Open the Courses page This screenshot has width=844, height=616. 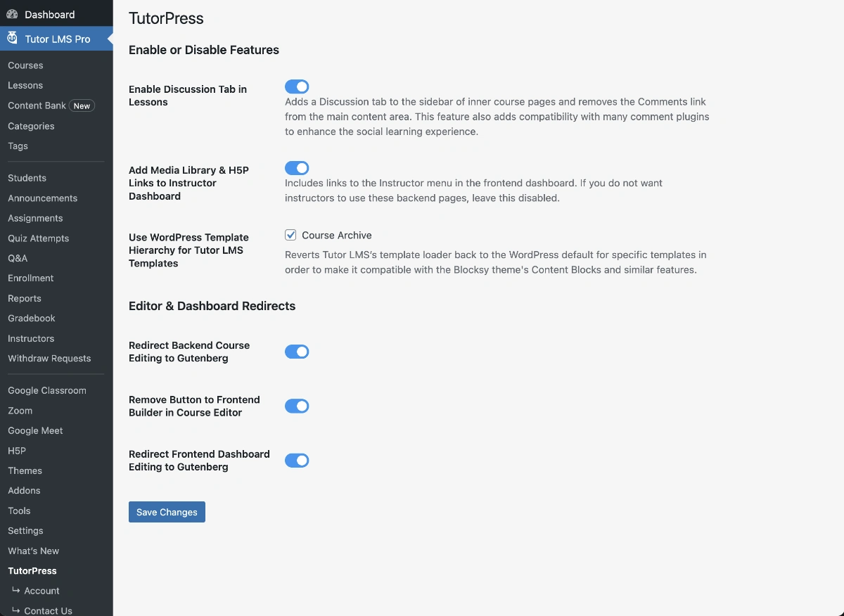(25, 65)
